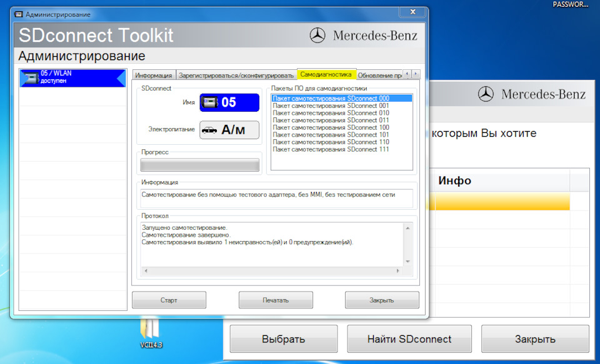Select Пакет самотестирования SDconnect 010
This screenshot has width=600, height=364.
click(342, 113)
